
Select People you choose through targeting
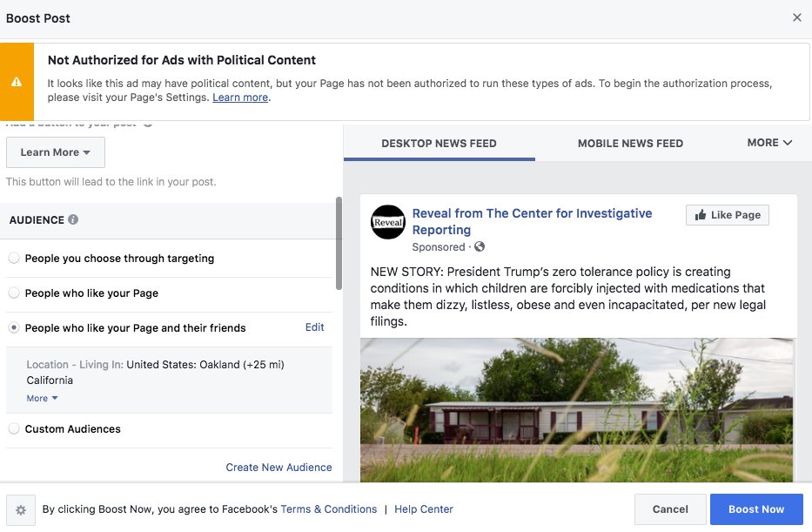click(x=14, y=258)
